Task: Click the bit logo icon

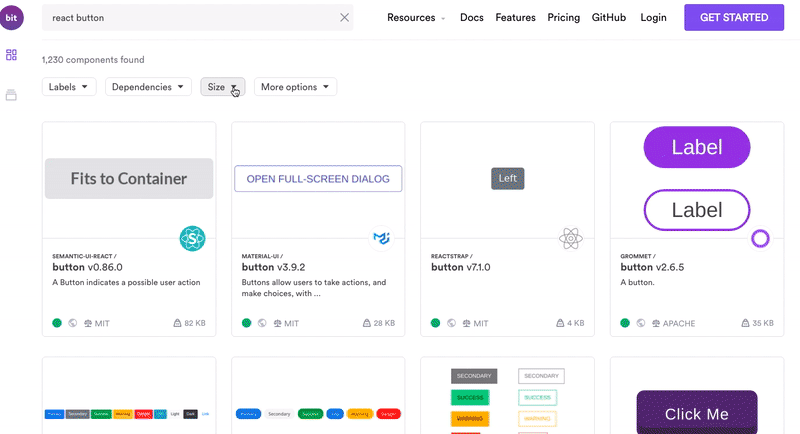Action: coord(11,17)
